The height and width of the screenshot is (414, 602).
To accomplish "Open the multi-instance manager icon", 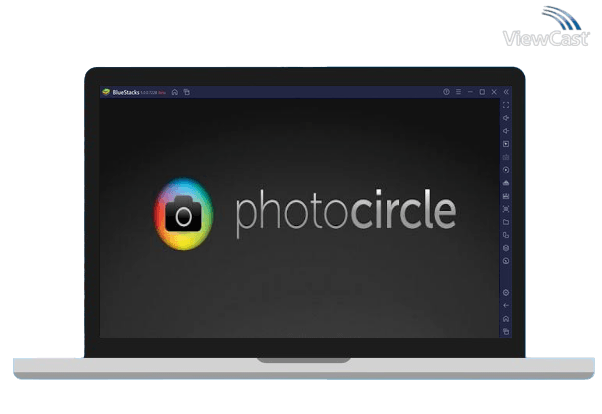I will (x=506, y=235).
